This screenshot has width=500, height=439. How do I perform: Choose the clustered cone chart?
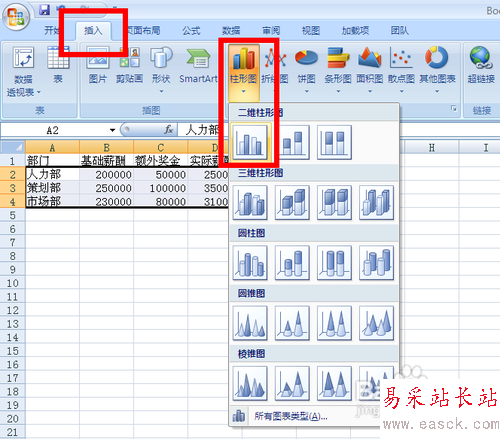pos(250,323)
